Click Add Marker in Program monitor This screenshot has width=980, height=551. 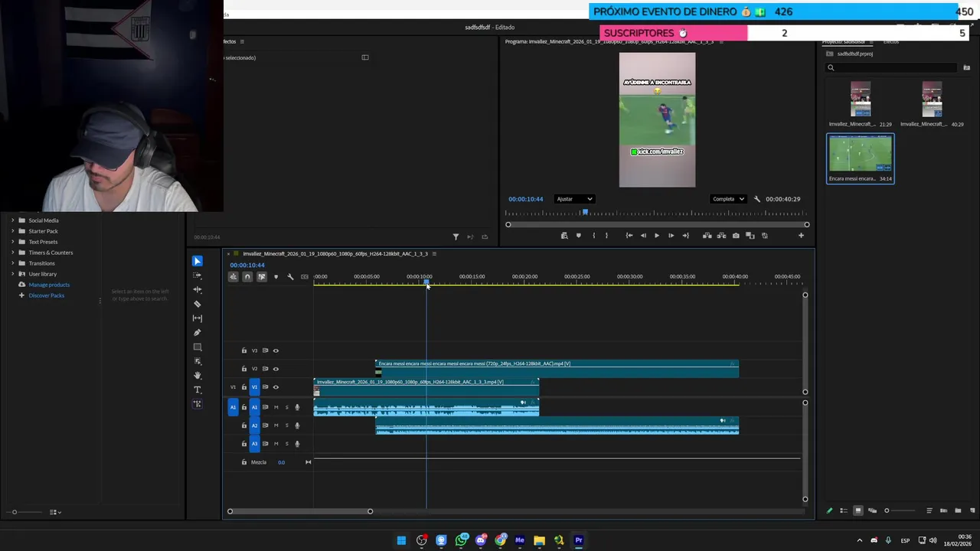pos(578,236)
